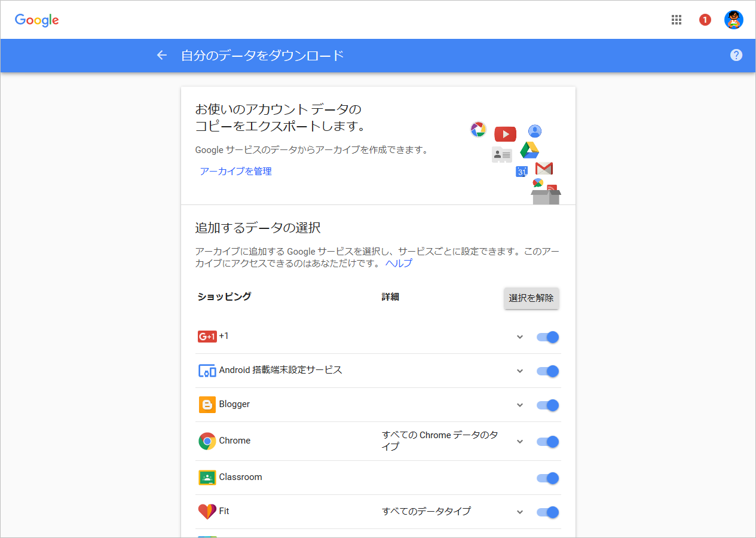Open the help question mark icon

click(x=736, y=55)
